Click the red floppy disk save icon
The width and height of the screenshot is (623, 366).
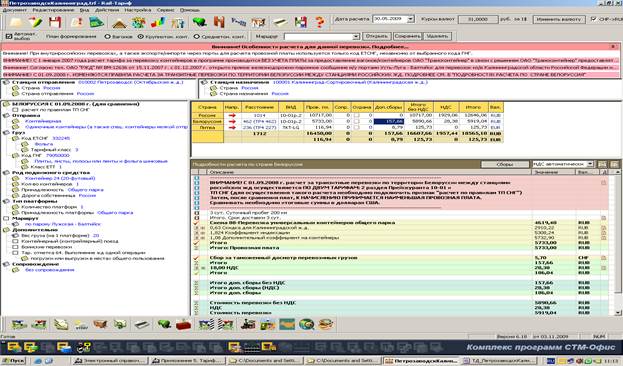[55, 22]
